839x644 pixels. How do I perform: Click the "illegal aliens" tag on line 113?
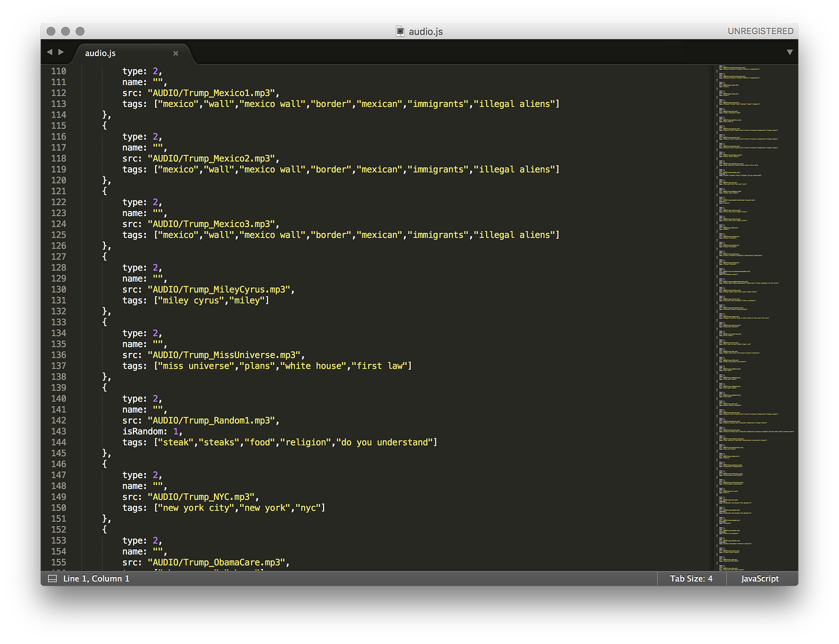[514, 104]
